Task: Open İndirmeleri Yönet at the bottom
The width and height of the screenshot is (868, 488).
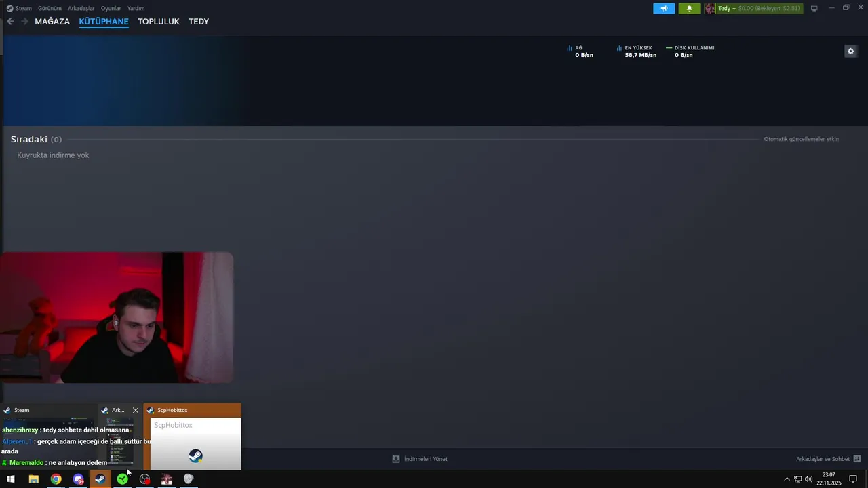Action: pos(420,459)
